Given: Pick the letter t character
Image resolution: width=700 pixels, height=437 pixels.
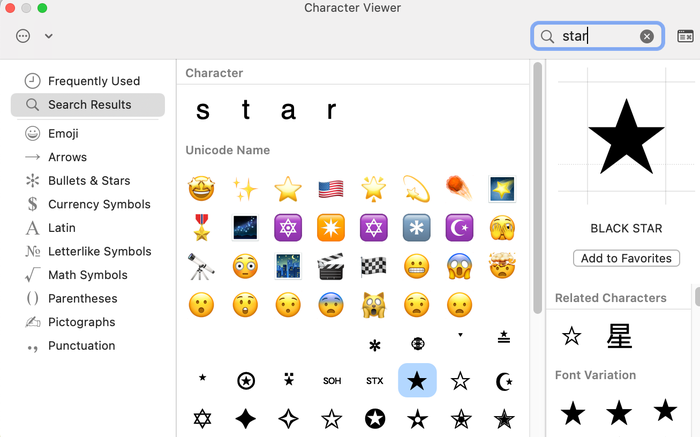Looking at the screenshot, I should point(246,109).
